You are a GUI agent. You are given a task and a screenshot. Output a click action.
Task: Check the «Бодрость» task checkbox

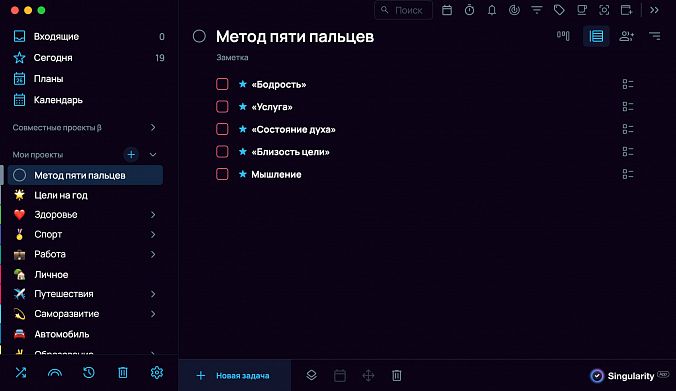click(222, 84)
